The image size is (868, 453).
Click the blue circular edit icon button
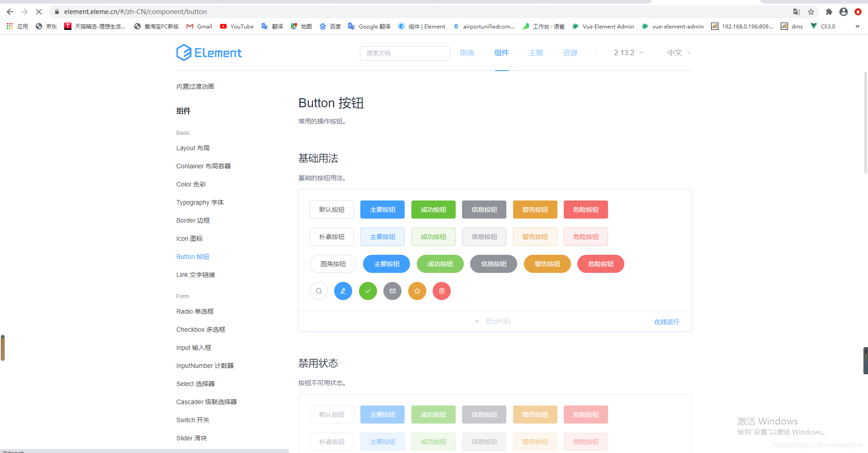343,291
